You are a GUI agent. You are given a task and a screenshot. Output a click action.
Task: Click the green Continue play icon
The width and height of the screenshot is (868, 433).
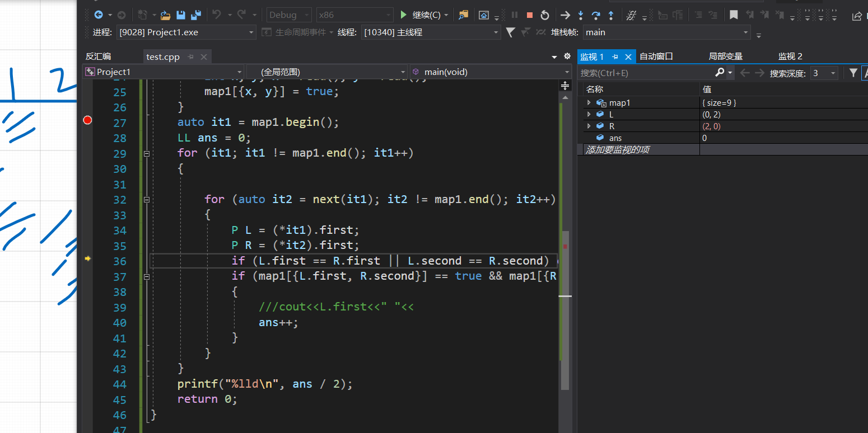point(403,15)
